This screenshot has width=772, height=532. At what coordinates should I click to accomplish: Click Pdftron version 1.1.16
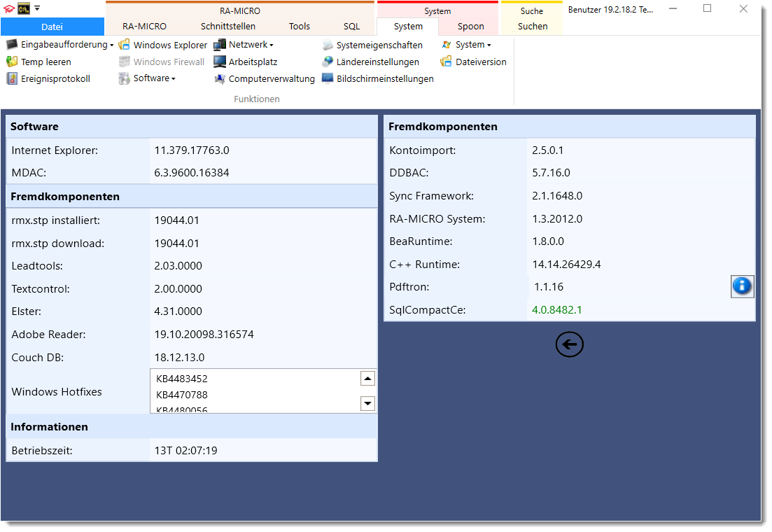(x=549, y=287)
